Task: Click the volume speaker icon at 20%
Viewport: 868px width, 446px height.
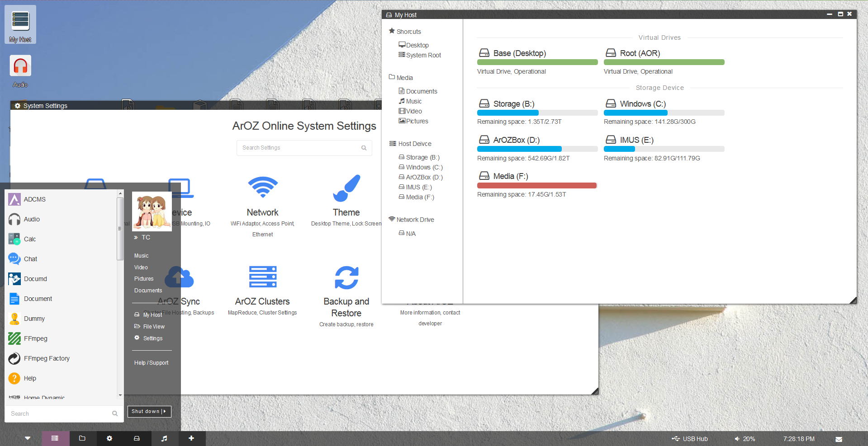Action: coord(737,439)
